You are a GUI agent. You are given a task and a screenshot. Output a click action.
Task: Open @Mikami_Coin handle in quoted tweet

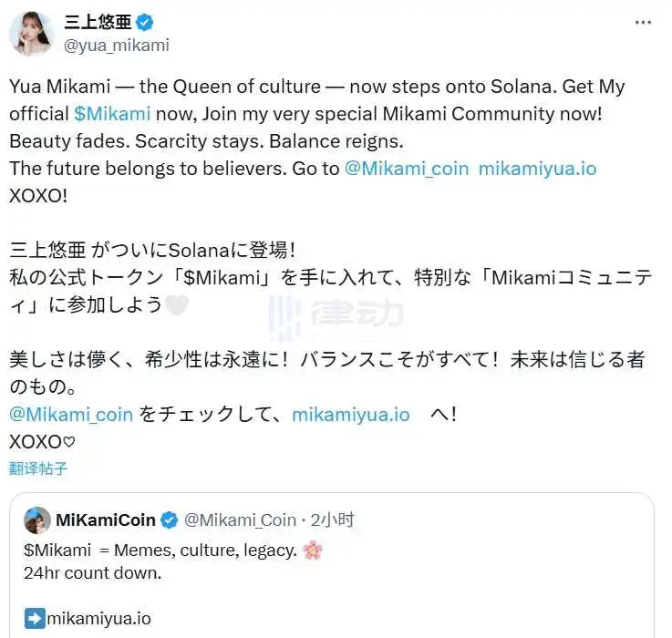(x=240, y=520)
